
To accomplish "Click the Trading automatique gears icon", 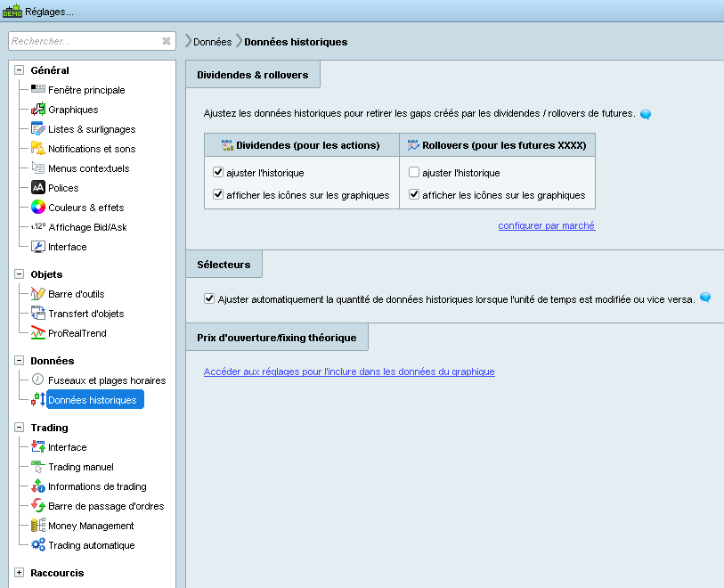I will tap(38, 545).
